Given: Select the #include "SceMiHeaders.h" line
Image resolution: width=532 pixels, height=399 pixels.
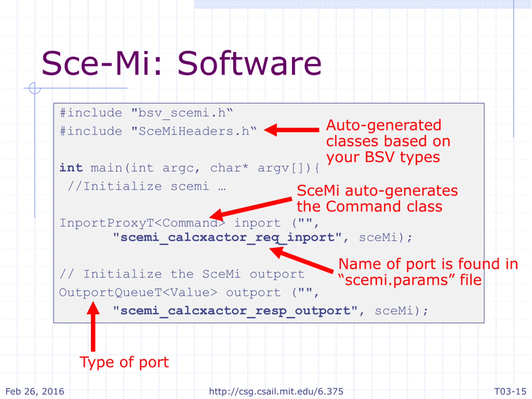Looking at the screenshot, I should click(158, 131).
